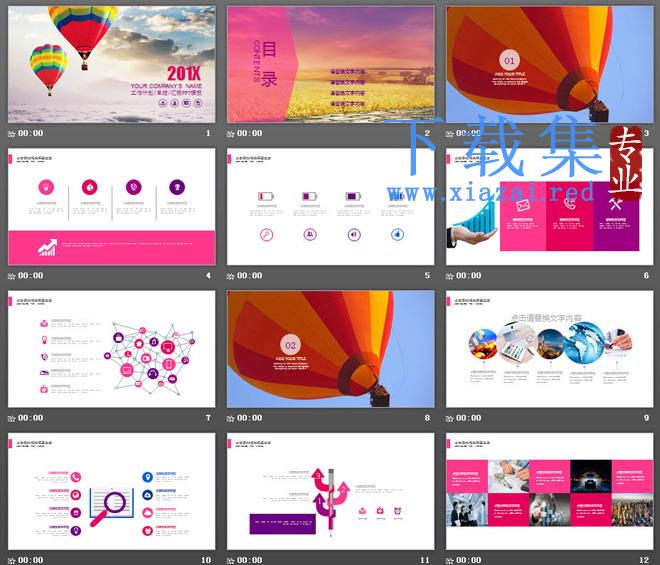Click slide number label 9
The height and width of the screenshot is (565, 660).
point(646,418)
